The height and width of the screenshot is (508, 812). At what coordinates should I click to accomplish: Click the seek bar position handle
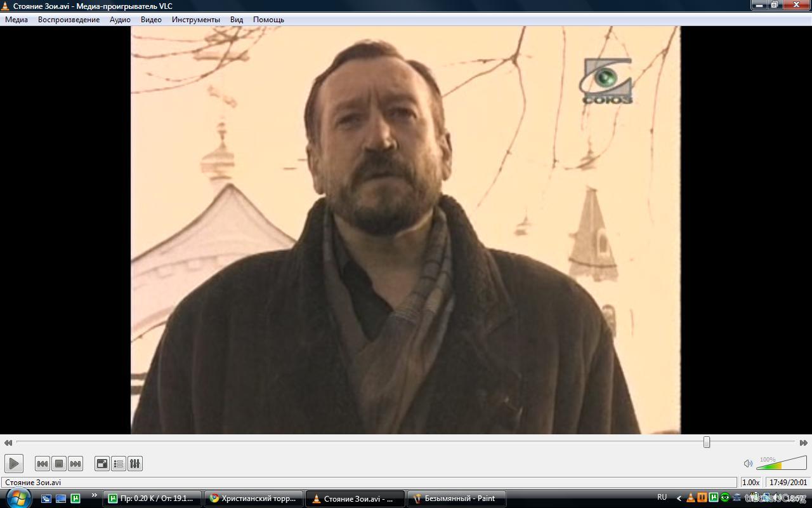click(707, 442)
